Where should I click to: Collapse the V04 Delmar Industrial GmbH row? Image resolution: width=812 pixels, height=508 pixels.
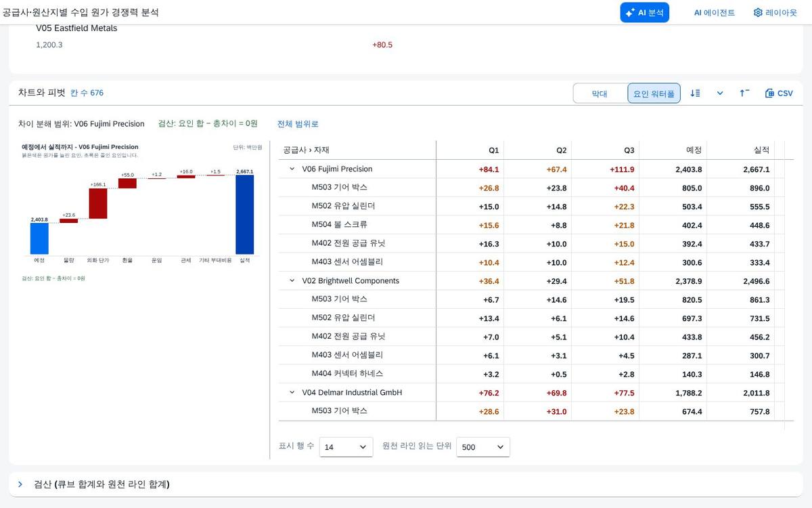click(292, 393)
